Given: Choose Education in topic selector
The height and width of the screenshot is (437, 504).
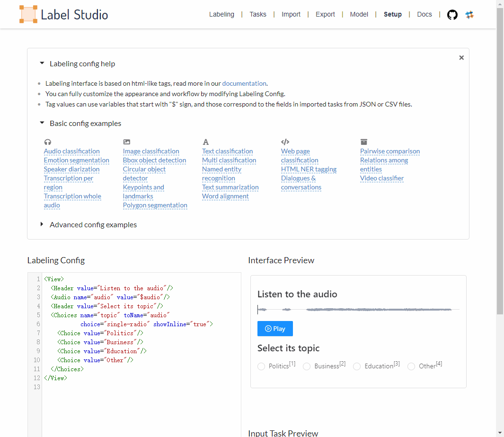Looking at the screenshot, I should pos(356,366).
